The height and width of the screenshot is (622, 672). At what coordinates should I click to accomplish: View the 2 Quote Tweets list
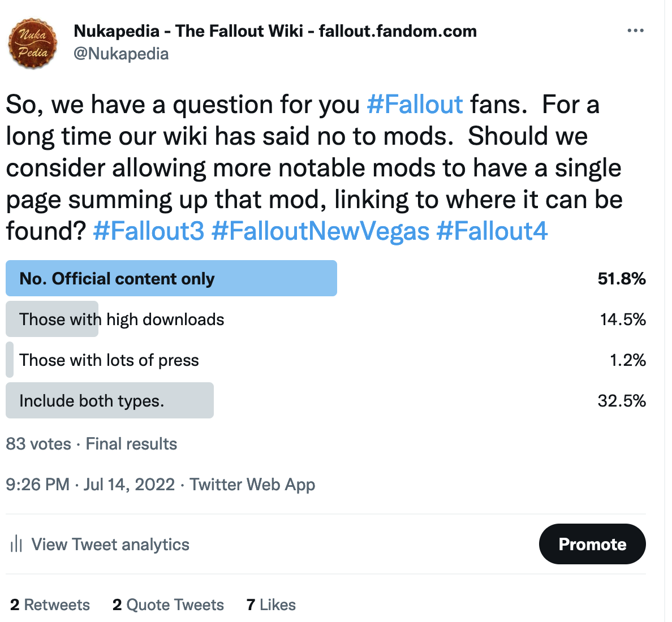tap(168, 604)
